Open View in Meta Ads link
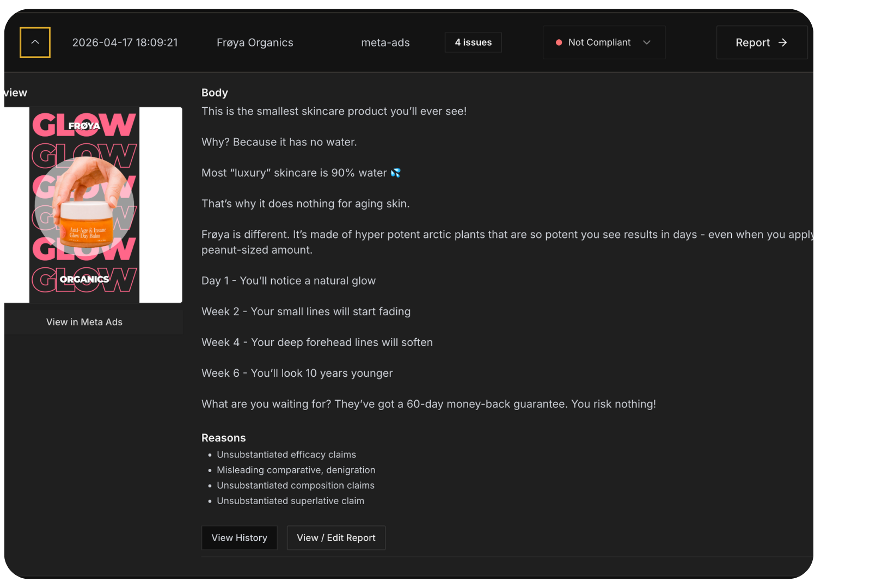The width and height of the screenshot is (882, 588). pyautogui.click(x=84, y=322)
